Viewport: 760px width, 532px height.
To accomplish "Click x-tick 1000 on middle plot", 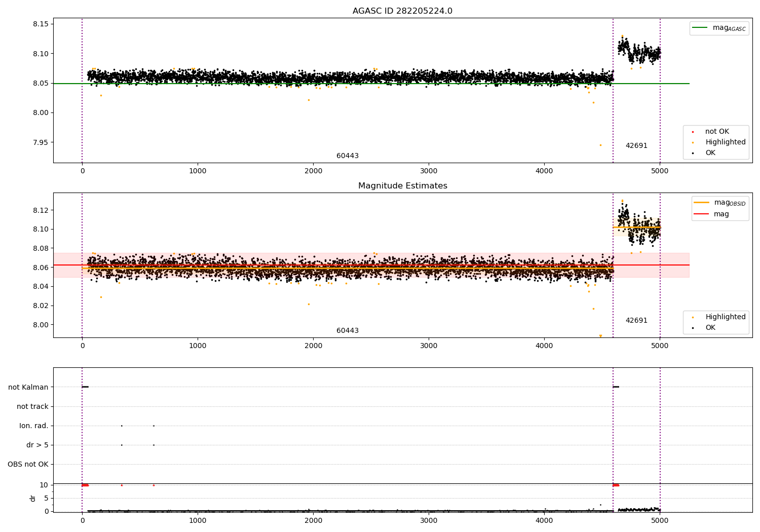I will click(198, 346).
